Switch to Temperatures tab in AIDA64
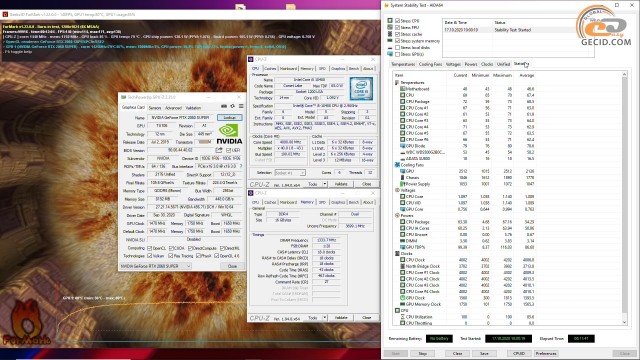The width and height of the screenshot is (640, 360). pyautogui.click(x=403, y=64)
